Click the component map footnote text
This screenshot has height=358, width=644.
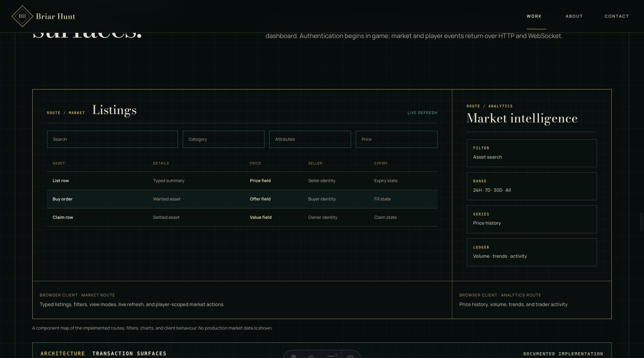tap(152, 328)
